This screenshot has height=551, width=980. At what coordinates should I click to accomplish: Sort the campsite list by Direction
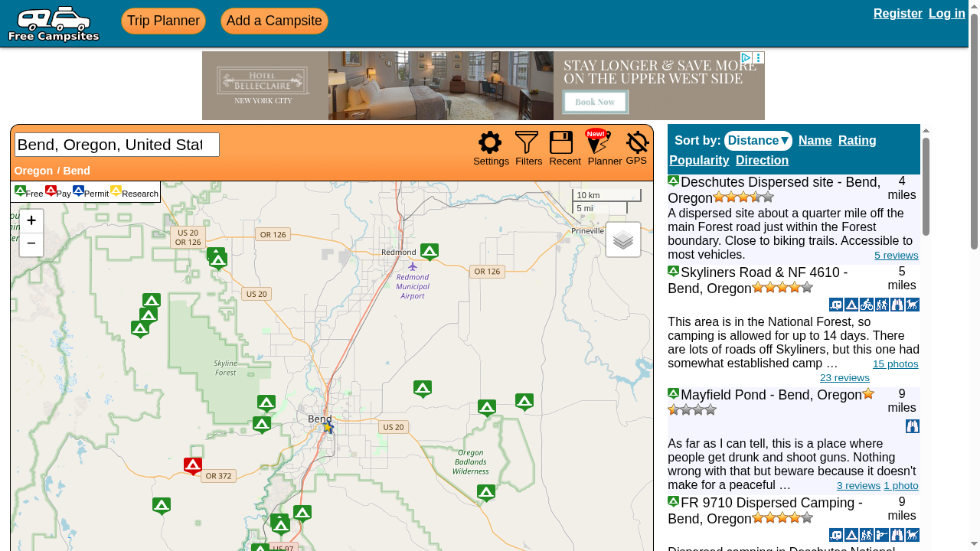[x=762, y=160]
